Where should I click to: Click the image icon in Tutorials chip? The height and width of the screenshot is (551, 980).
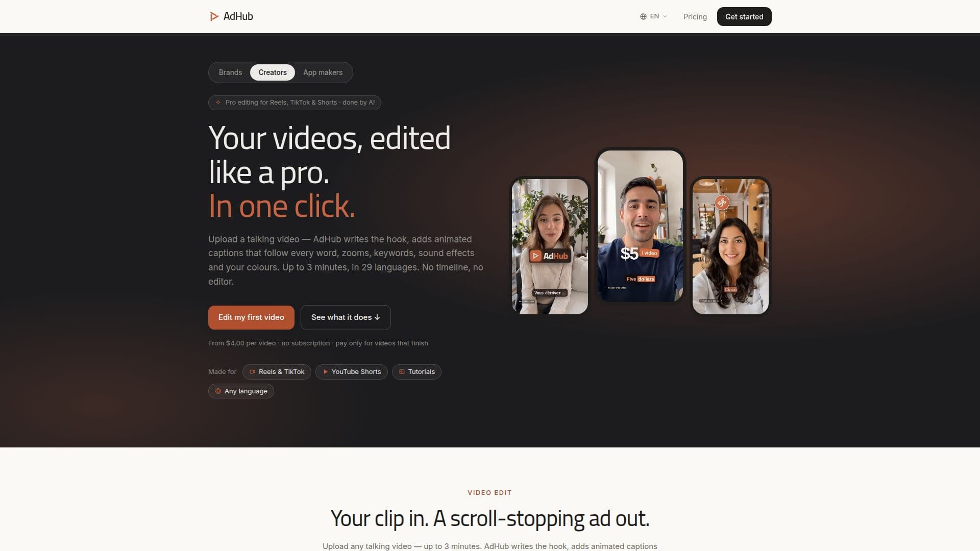tap(402, 372)
